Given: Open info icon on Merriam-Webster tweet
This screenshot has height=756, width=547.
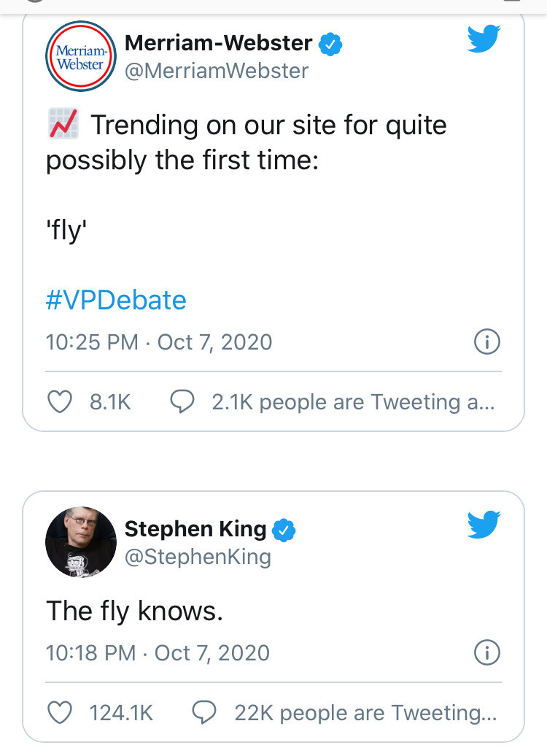Looking at the screenshot, I should point(487,342).
